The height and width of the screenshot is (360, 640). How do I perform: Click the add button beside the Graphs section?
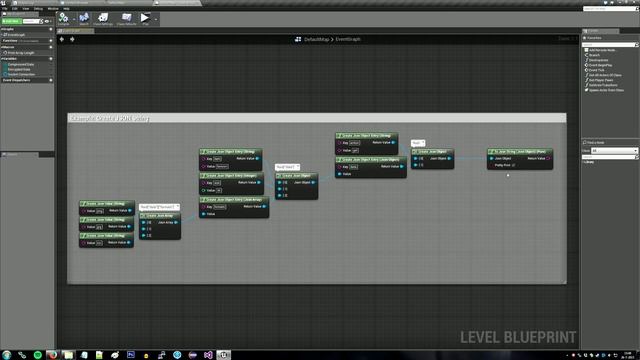click(x=51, y=29)
